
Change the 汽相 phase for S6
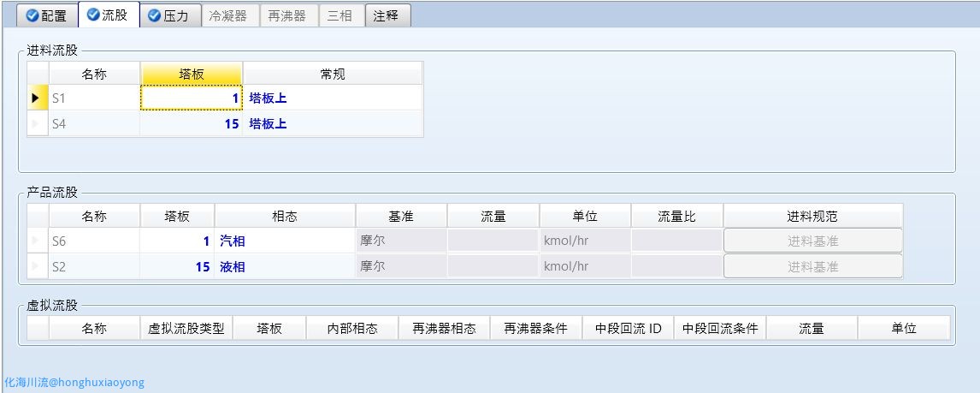click(x=284, y=241)
